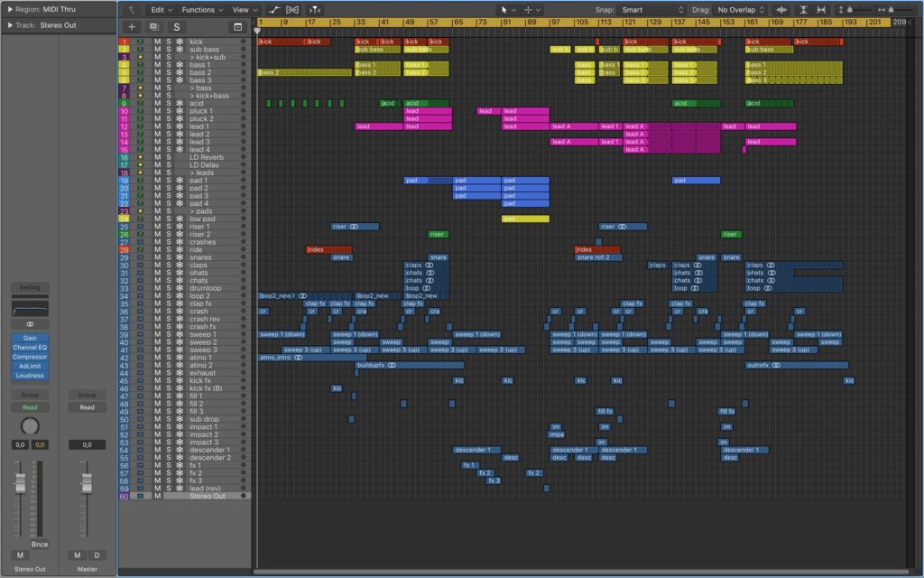Toggle the Flex view icon
Viewport: 924px width, 578px height.
click(x=292, y=10)
